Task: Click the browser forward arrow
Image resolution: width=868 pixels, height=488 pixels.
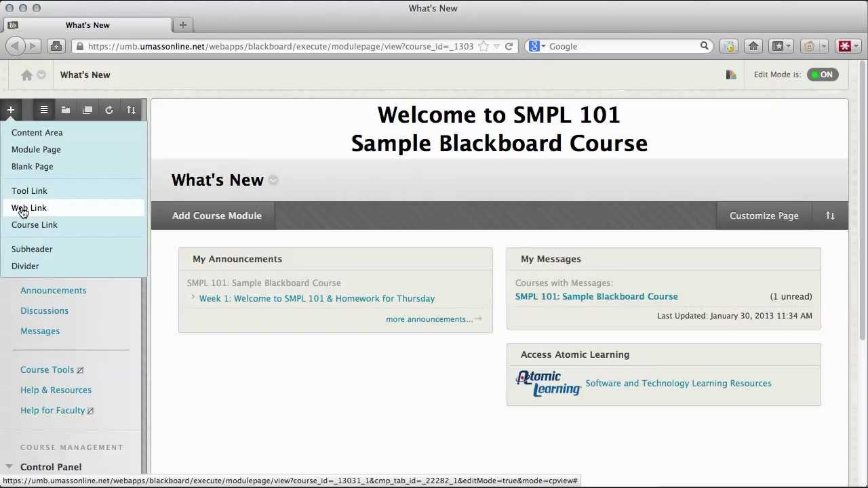Action: click(x=33, y=46)
